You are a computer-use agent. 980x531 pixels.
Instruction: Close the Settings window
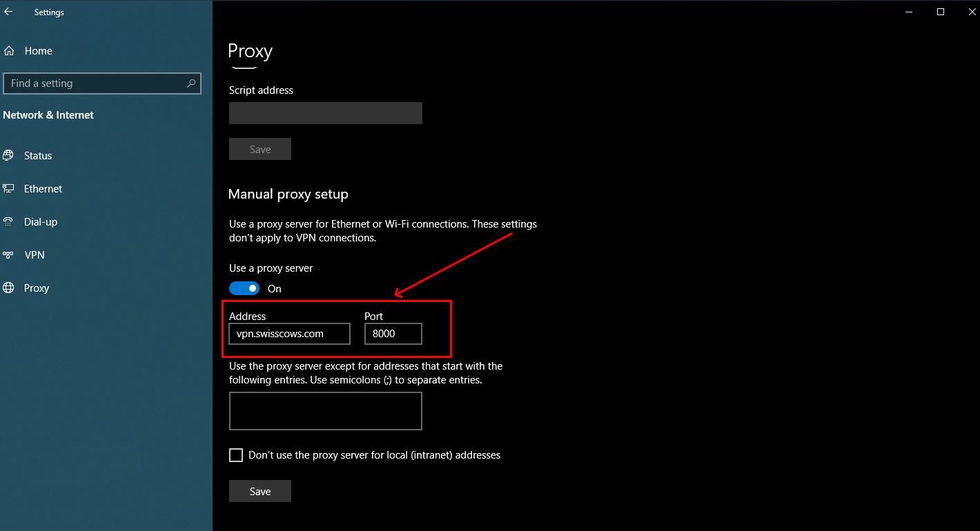[972, 12]
